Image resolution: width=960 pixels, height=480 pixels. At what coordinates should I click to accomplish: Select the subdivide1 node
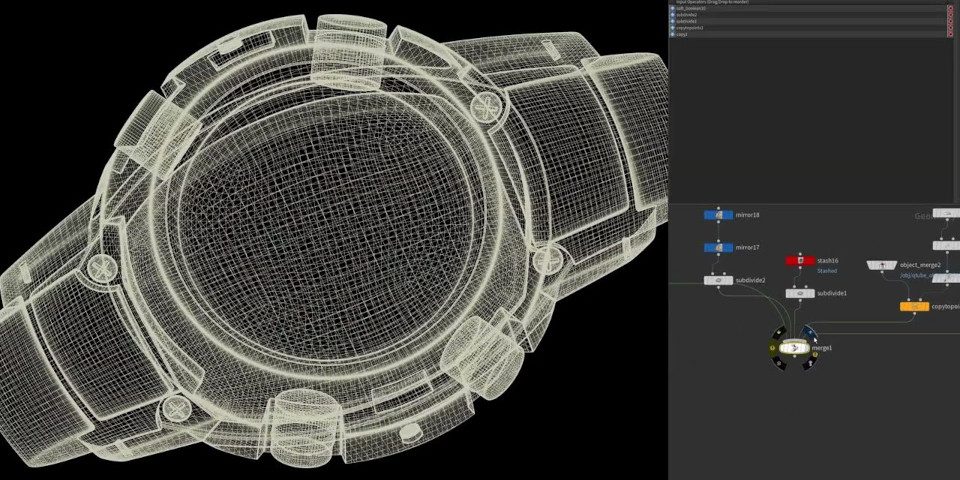click(799, 293)
